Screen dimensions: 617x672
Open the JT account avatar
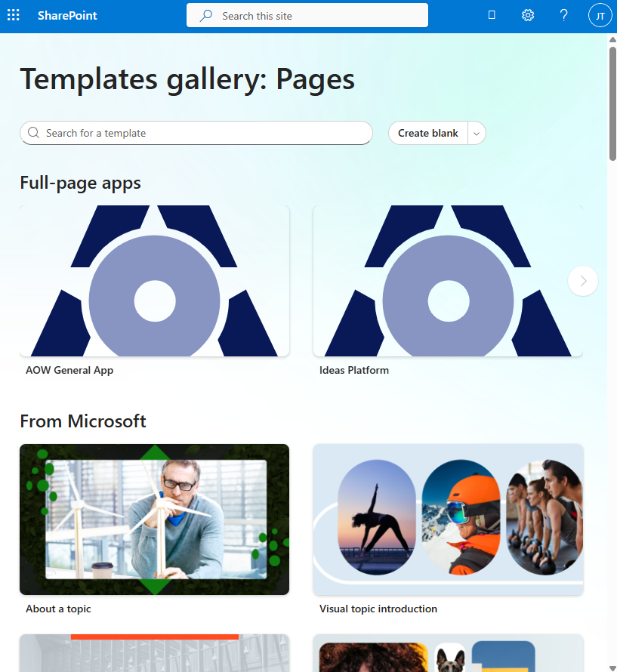[600, 15]
